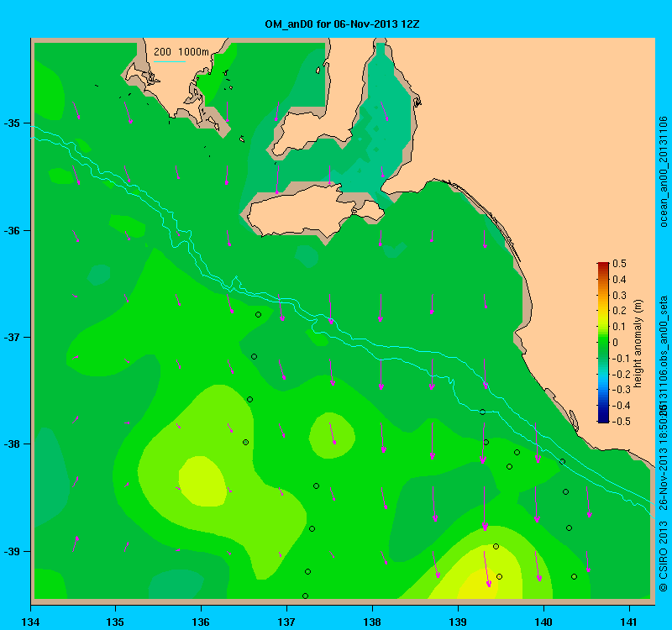This screenshot has height=630, width=672.
Task: Click the observation circle marker near 139.5, -39.25
Action: [x=499, y=576]
